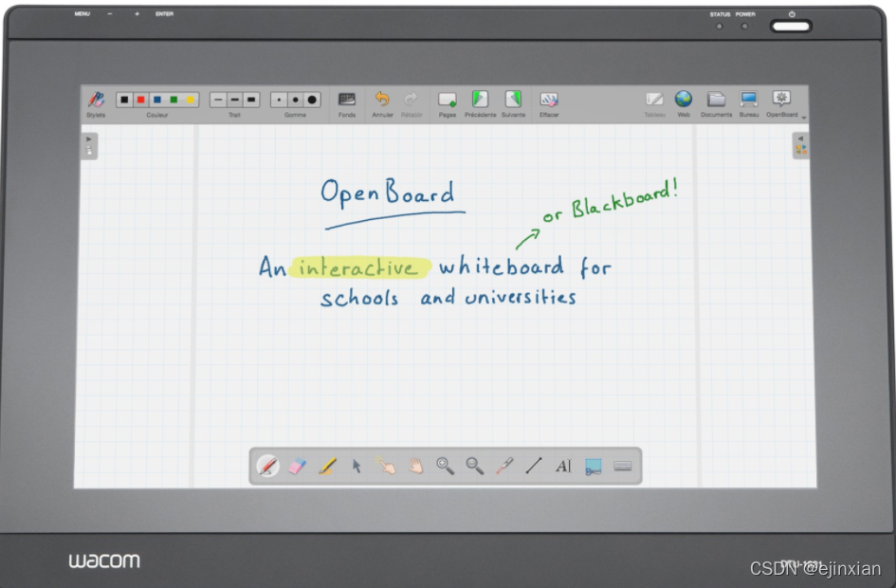
Task: Click highlighted word interactive on canvas
Action: point(358,267)
